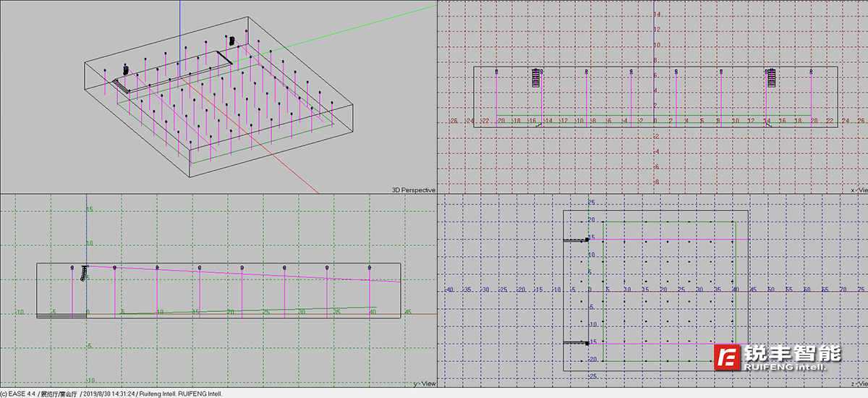The width and height of the screenshot is (868, 398).
Task: Click the x-View label
Action: (859, 190)
